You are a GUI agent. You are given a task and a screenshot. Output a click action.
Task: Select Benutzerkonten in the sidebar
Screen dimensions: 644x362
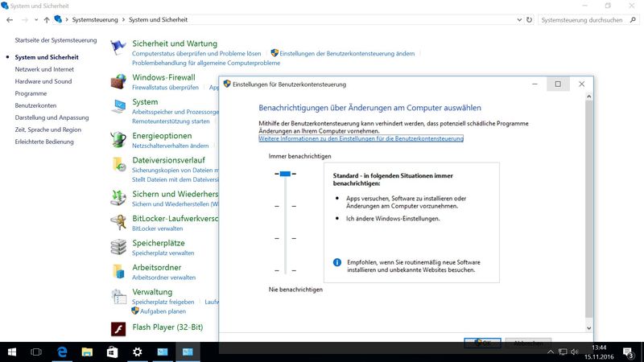tap(35, 105)
